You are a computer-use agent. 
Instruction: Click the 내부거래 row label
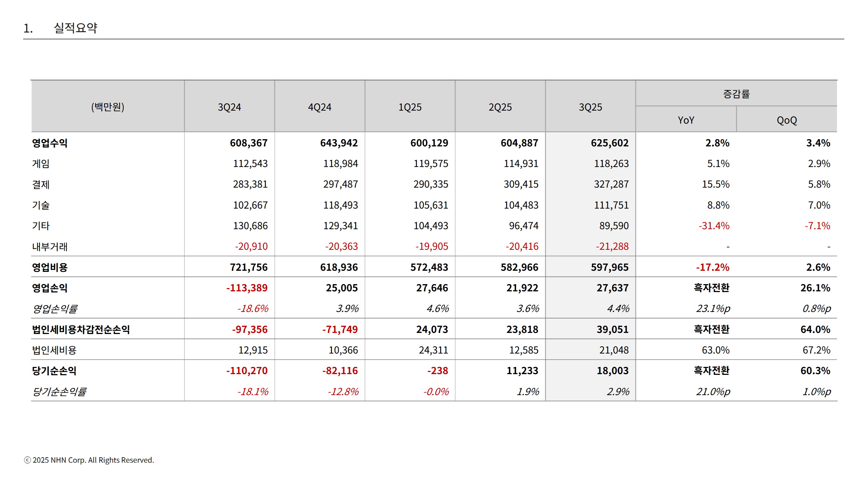(50, 247)
